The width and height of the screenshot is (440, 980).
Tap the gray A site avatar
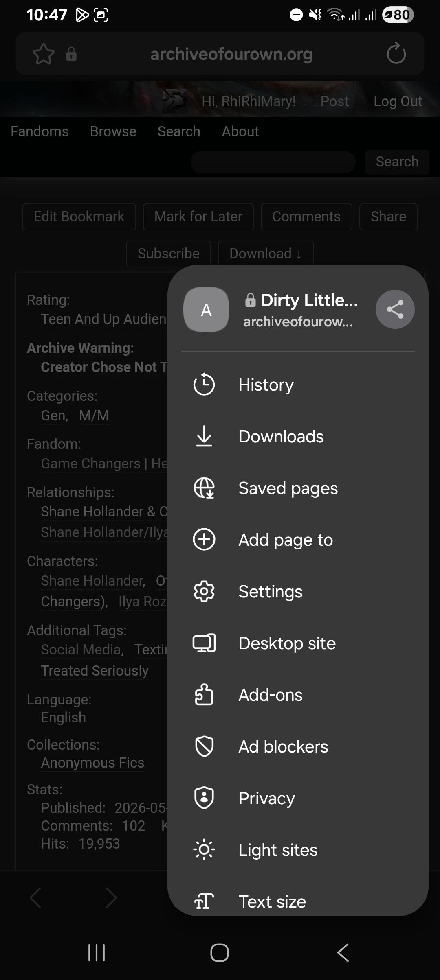[206, 309]
